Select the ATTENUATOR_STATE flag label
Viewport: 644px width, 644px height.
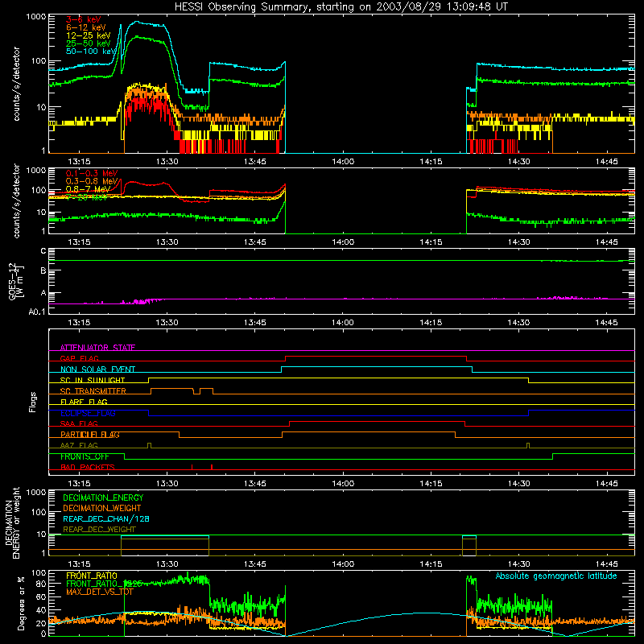coord(97,348)
